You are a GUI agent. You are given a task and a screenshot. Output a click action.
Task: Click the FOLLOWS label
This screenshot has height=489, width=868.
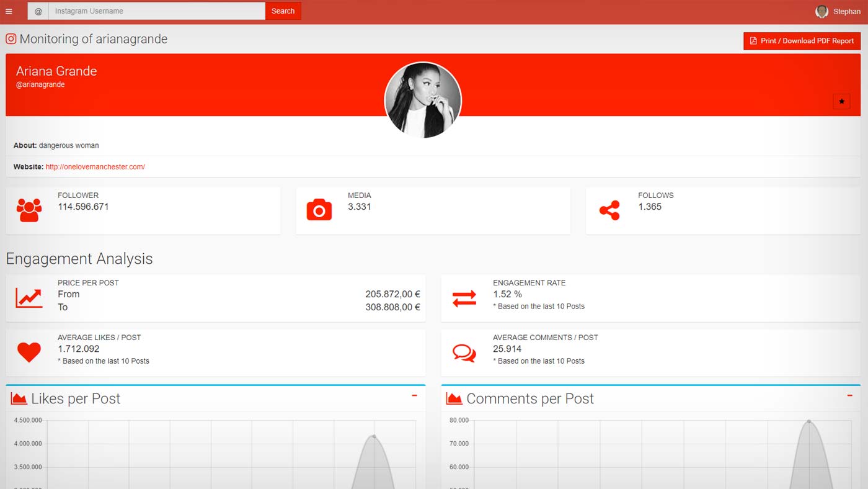pyautogui.click(x=656, y=195)
